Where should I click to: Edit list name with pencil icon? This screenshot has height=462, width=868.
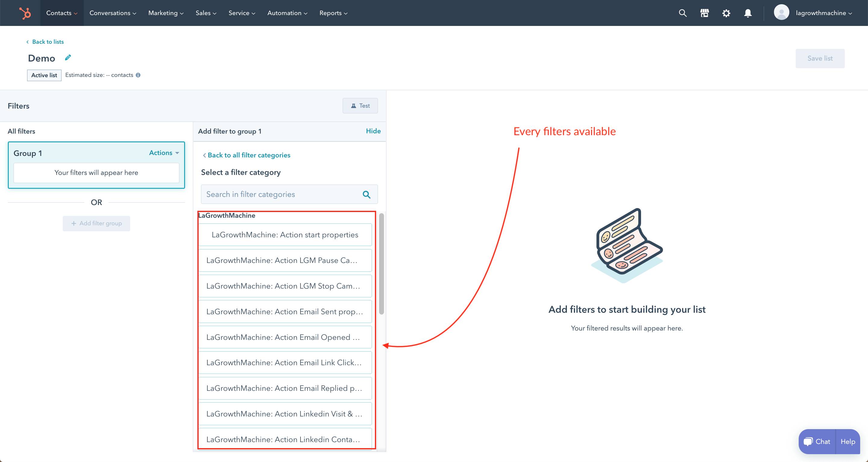click(x=68, y=58)
